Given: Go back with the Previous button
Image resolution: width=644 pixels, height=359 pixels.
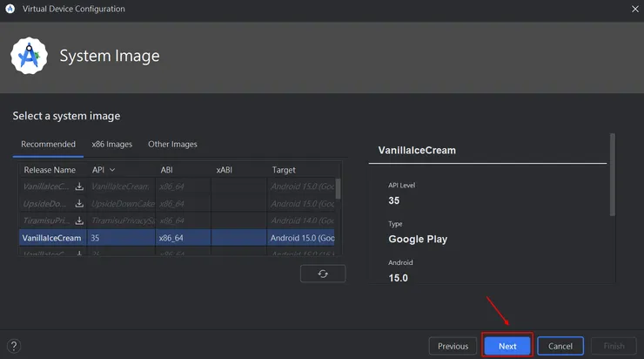Looking at the screenshot, I should (453, 346).
